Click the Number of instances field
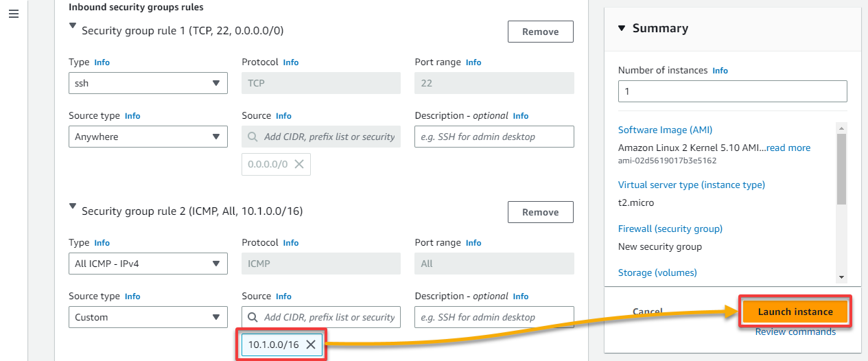The width and height of the screenshot is (868, 361). pos(733,91)
